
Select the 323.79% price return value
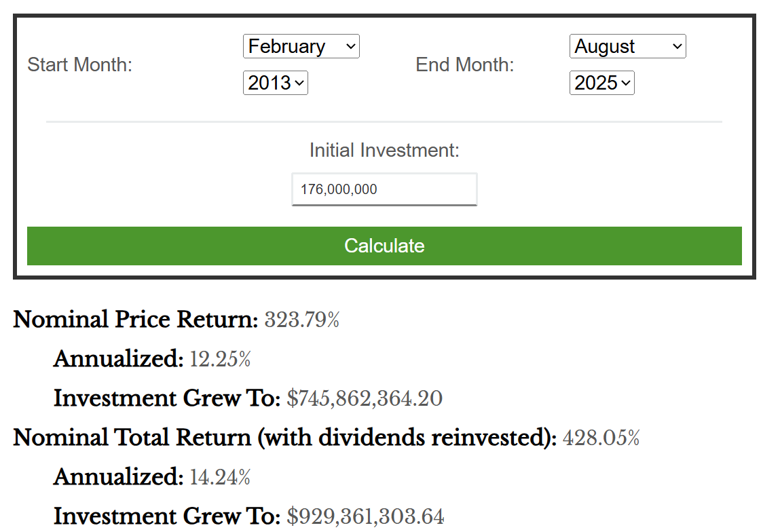302,320
